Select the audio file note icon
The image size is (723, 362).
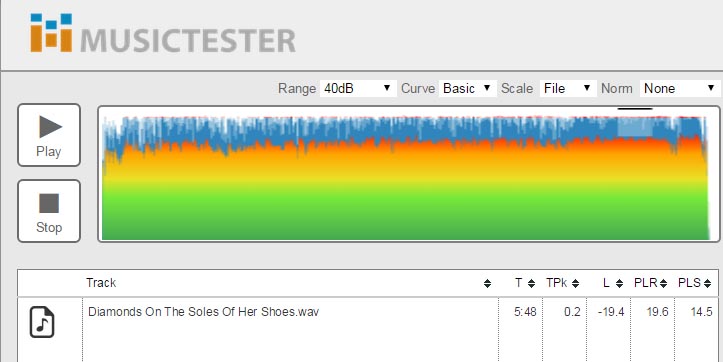(x=42, y=322)
